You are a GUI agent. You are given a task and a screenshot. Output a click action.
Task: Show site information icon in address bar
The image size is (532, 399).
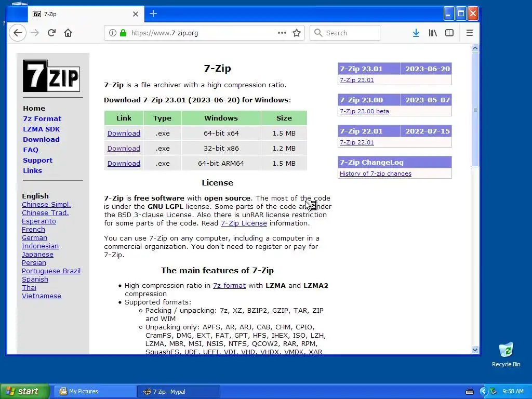coord(113,33)
